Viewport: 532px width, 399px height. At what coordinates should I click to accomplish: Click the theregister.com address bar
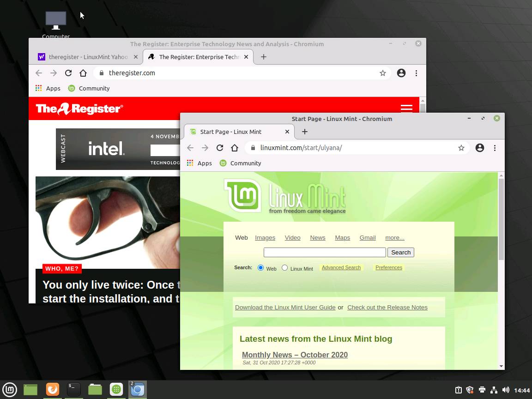click(242, 73)
